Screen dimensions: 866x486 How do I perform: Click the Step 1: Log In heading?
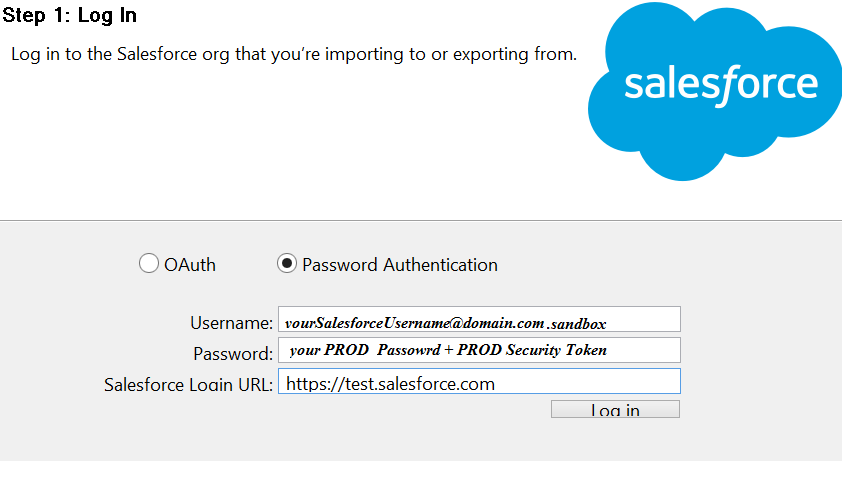tap(70, 15)
